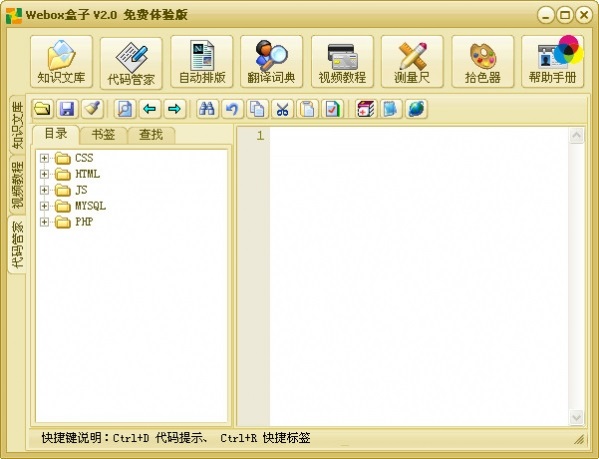Click inside the code editor text area
The height and width of the screenshot is (459, 599).
point(419,276)
